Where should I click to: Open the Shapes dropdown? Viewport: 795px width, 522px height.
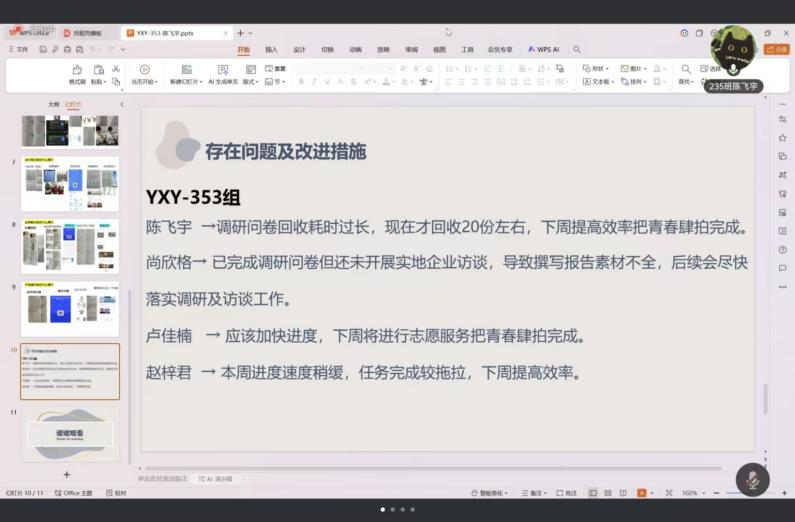(x=595, y=69)
